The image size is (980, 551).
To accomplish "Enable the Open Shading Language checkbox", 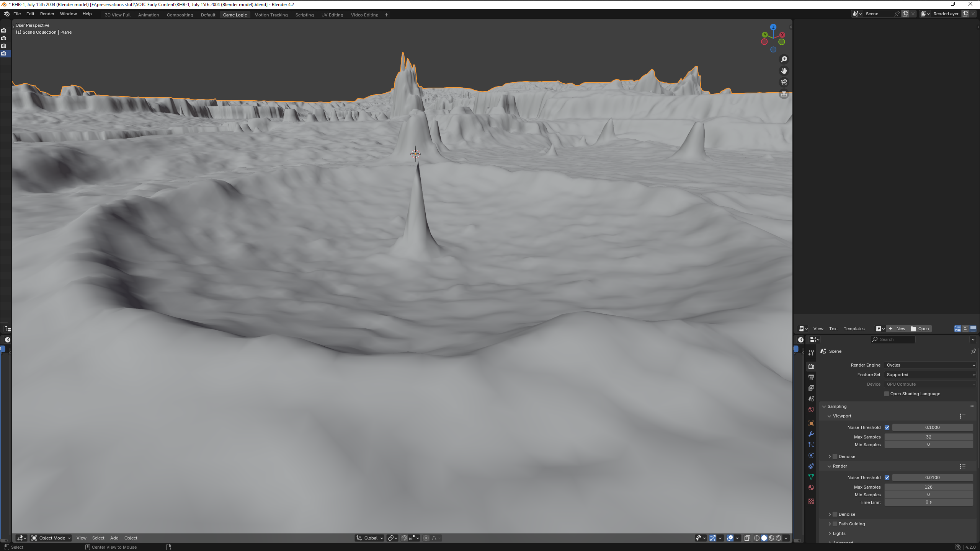I will coord(887,394).
